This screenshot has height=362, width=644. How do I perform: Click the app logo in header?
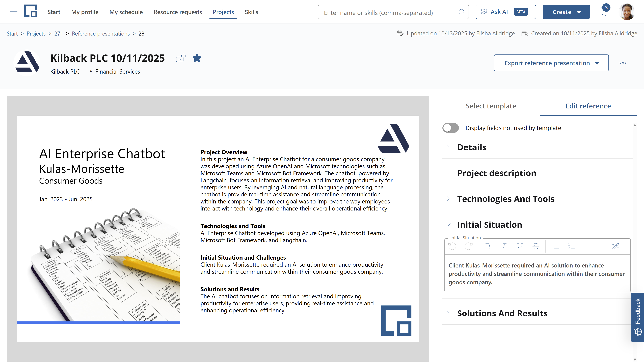(31, 11)
